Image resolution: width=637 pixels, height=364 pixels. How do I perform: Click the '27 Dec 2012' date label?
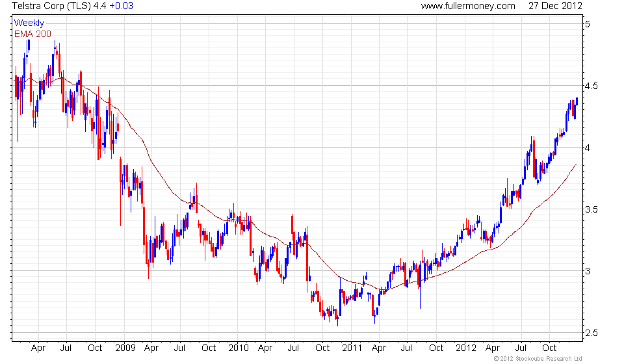(555, 6)
